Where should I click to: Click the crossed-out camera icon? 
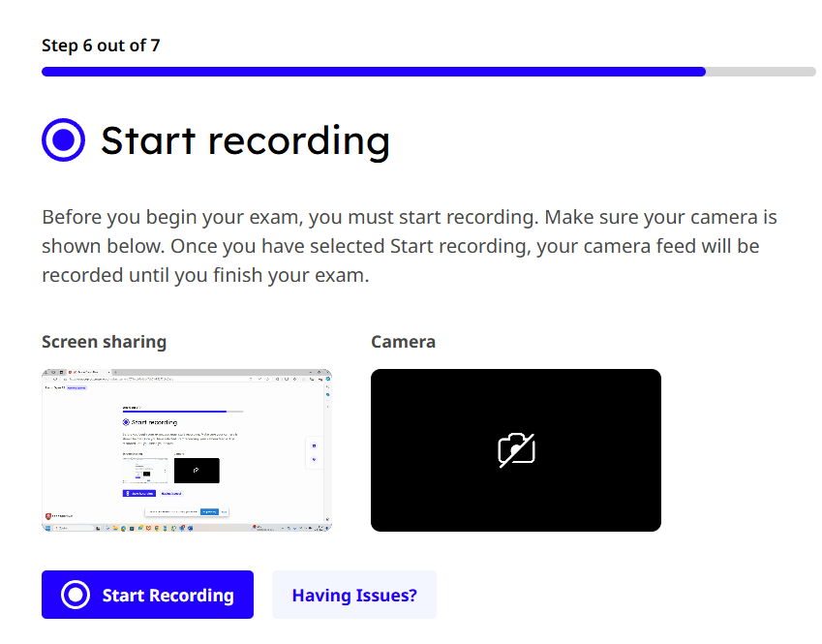coord(516,450)
